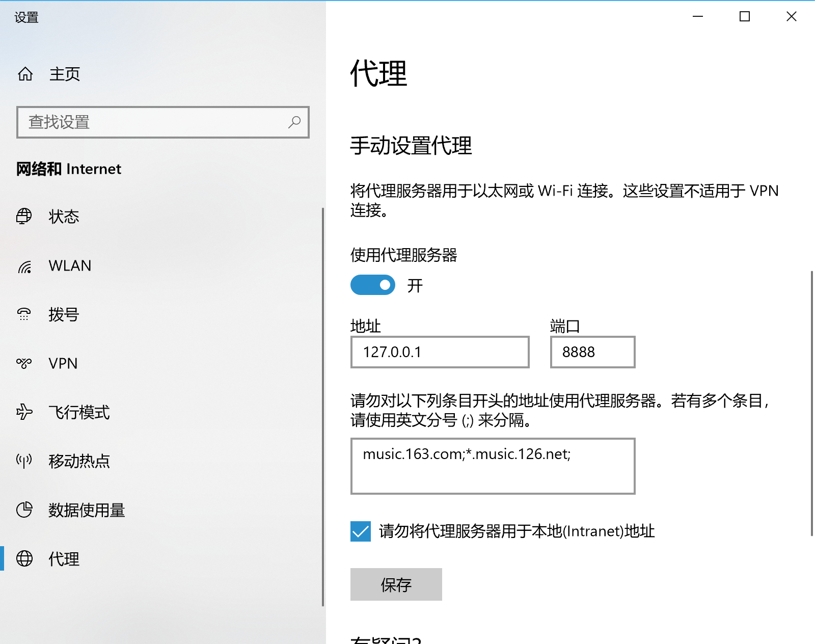Minimize the 设置 window
Screen dimensions: 815x644
698,17
